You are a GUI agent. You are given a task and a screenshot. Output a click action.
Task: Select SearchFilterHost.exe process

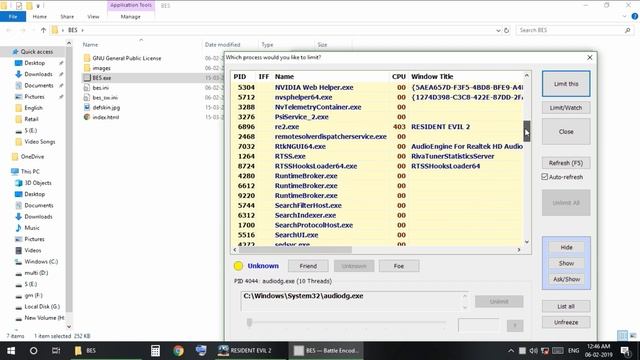point(378,205)
